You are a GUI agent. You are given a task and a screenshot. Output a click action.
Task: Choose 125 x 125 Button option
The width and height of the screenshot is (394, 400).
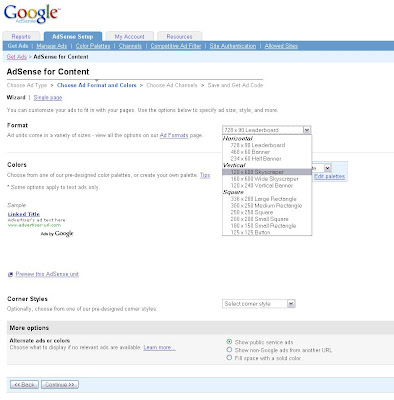[x=250, y=232]
